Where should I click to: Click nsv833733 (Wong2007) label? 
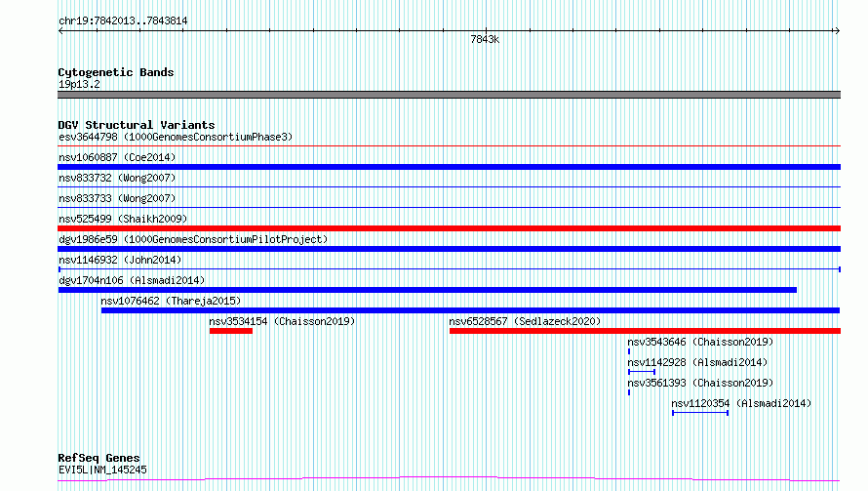(x=117, y=198)
